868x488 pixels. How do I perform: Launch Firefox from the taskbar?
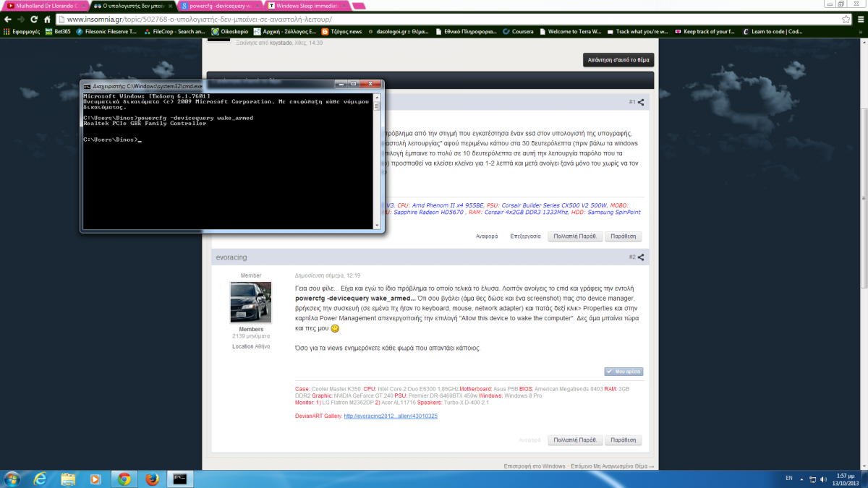click(x=151, y=478)
